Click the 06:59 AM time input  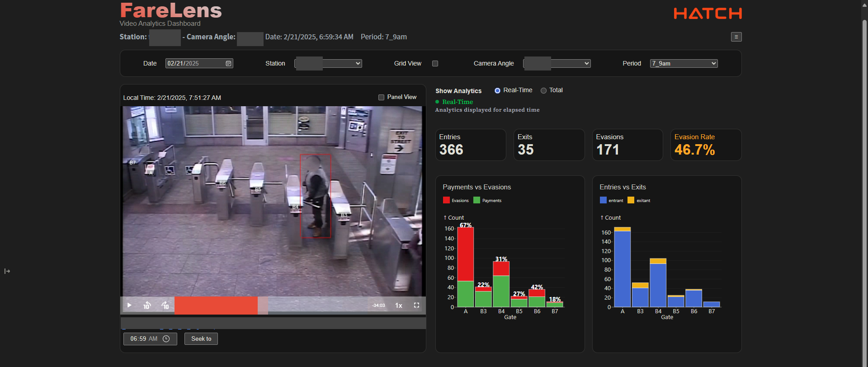click(144, 339)
